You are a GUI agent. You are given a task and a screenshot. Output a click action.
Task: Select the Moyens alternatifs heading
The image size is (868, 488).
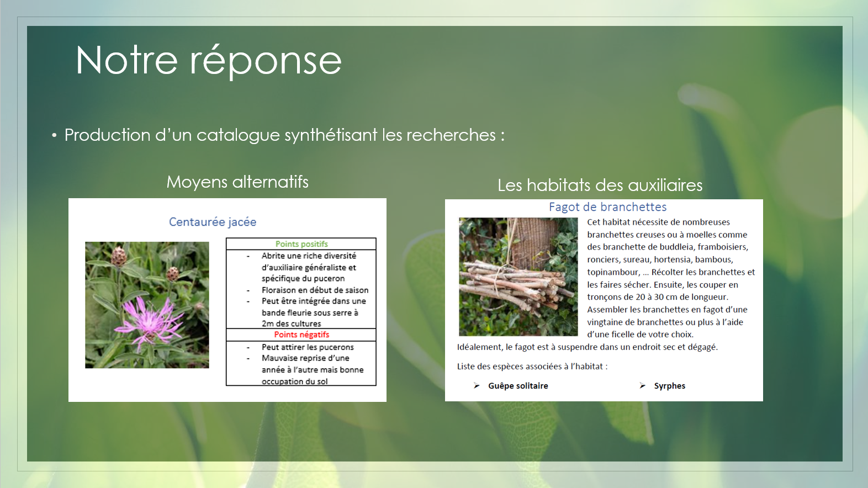tap(237, 182)
